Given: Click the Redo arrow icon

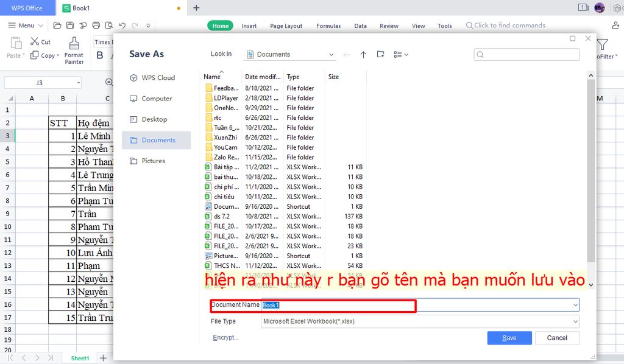Looking at the screenshot, I should click(135, 26).
